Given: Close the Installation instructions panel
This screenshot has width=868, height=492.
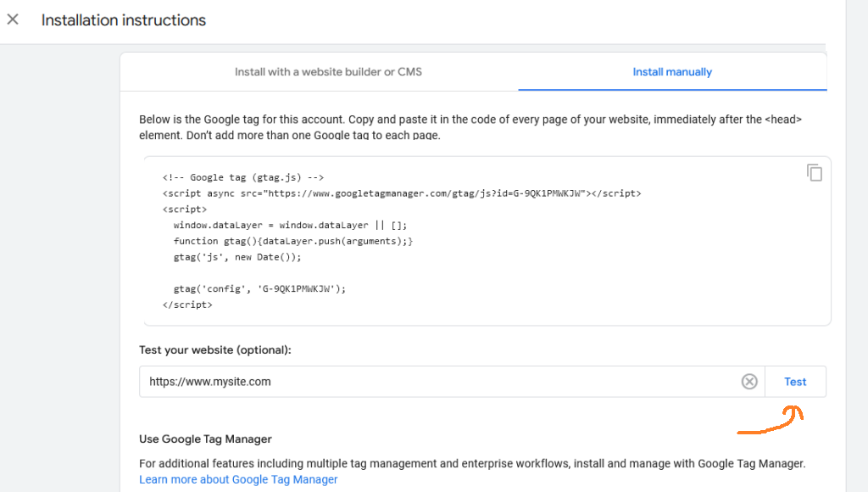Looking at the screenshot, I should click(13, 20).
